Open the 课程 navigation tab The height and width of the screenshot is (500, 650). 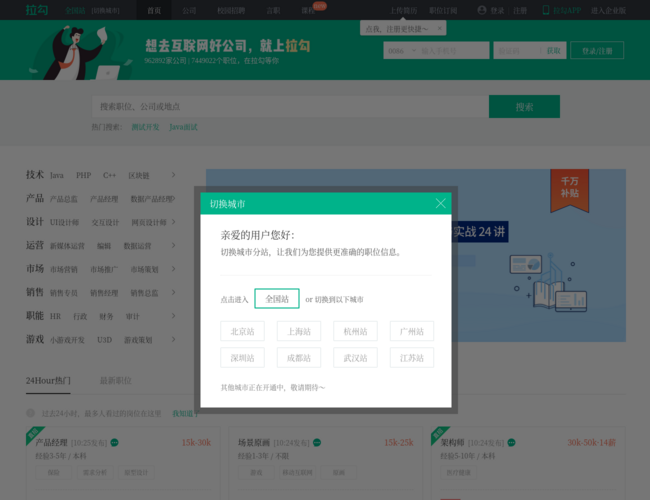308,10
